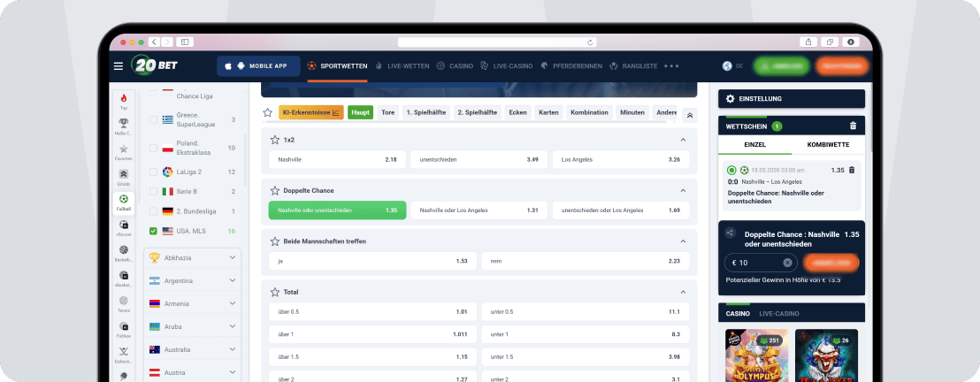Favorite the Beide Mannschaften treffen star
This screenshot has height=382, width=980.
275,241
